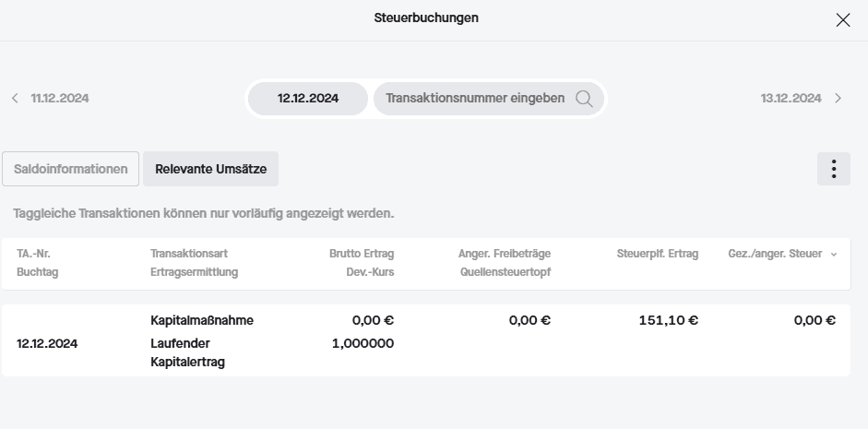This screenshot has width=868, height=429.
Task: Click the next day right arrow
Action: pos(838,98)
